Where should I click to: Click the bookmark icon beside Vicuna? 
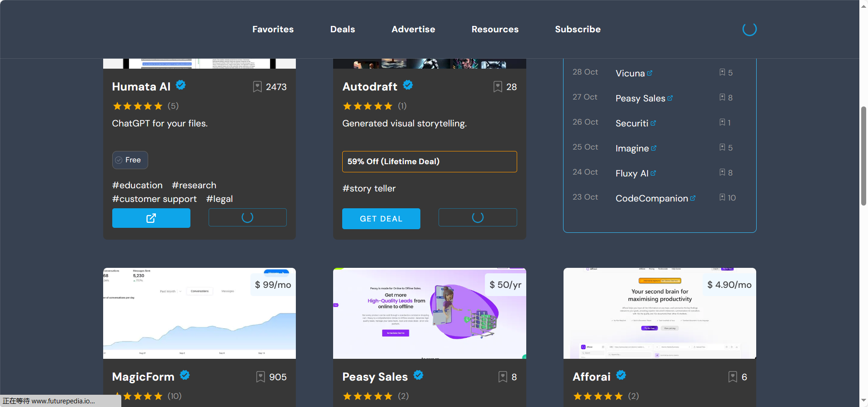click(x=722, y=72)
